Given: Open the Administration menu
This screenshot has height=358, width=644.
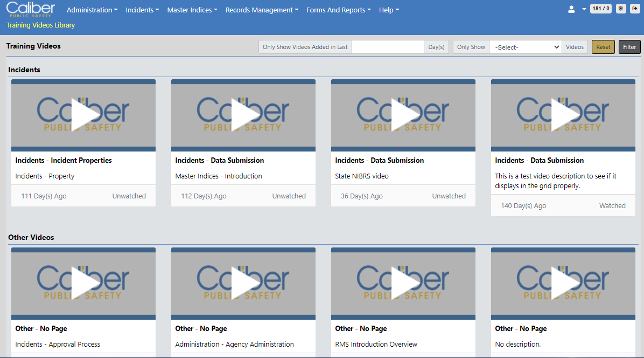Looking at the screenshot, I should click(x=92, y=10).
